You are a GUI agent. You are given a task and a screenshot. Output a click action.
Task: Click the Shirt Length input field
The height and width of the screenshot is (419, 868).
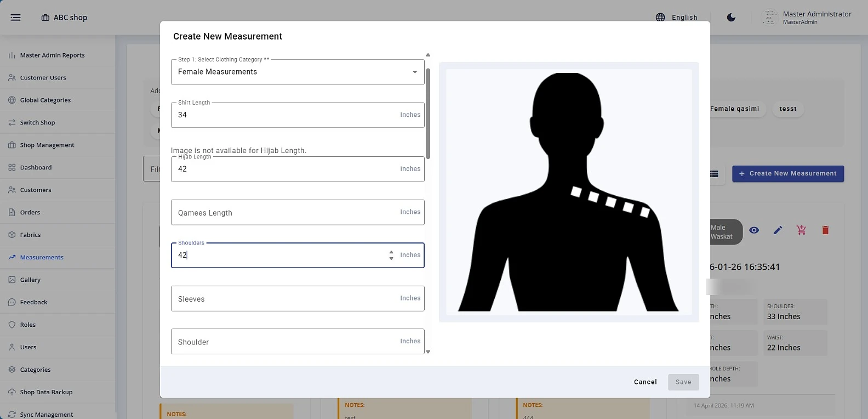pyautogui.click(x=298, y=115)
